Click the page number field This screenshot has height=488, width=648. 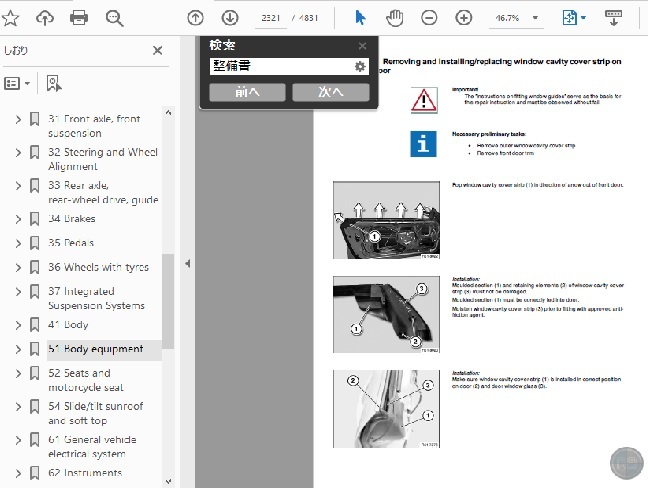[x=271, y=18]
